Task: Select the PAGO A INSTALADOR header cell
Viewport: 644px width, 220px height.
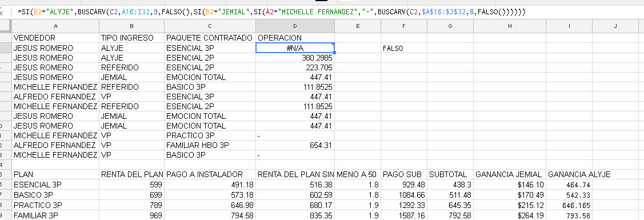Action: point(210,174)
